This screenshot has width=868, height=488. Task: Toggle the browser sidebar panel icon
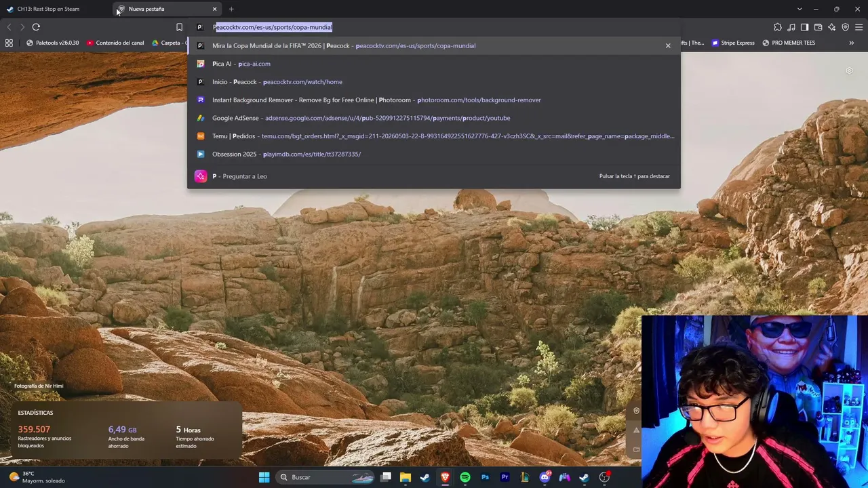pos(805,27)
